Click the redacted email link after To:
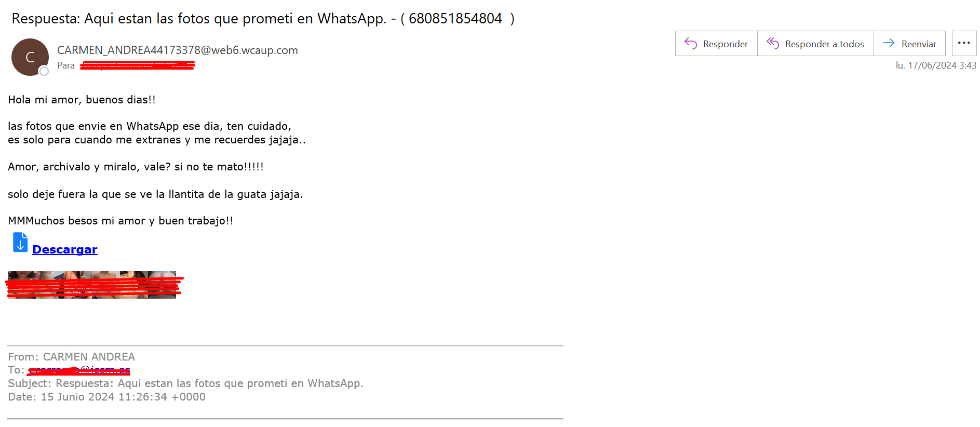 pyautogui.click(x=79, y=370)
